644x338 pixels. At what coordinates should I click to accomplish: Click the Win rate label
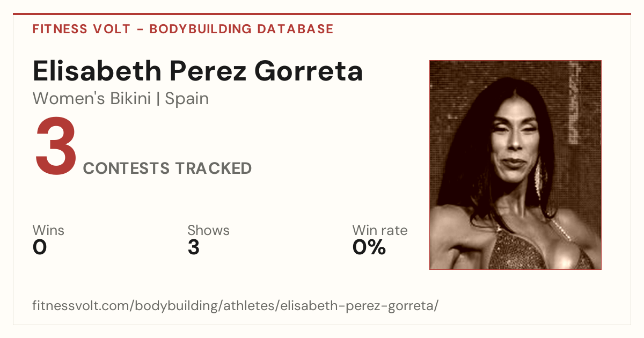(x=380, y=230)
